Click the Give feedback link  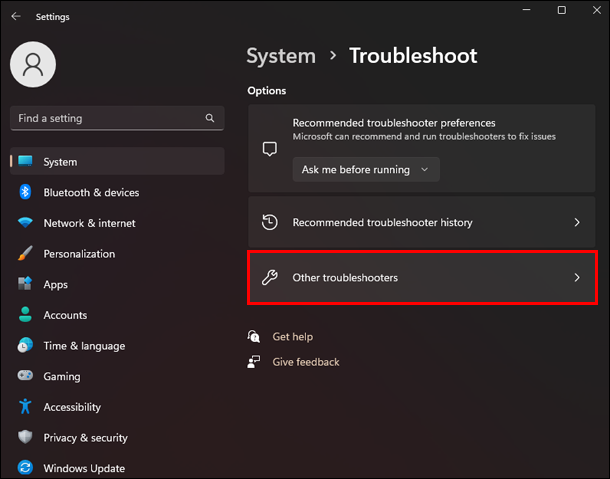tap(305, 362)
